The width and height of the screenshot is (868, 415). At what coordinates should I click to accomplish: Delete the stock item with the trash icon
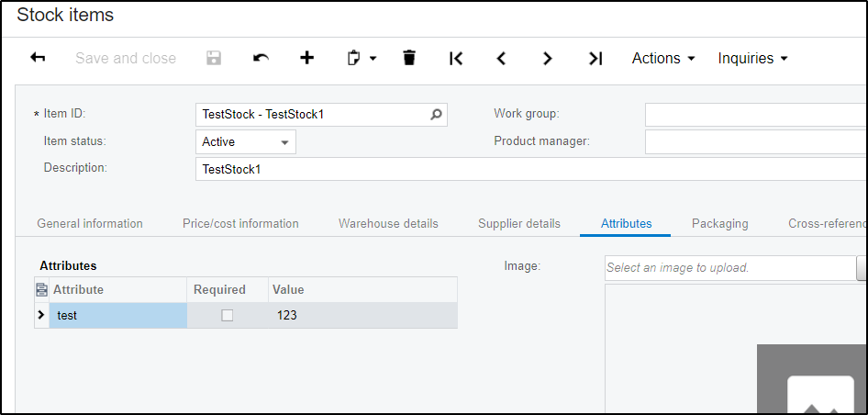click(409, 58)
